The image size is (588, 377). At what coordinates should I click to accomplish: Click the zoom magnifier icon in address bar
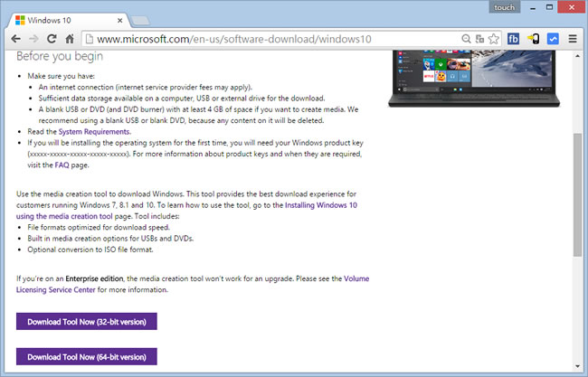(466, 39)
